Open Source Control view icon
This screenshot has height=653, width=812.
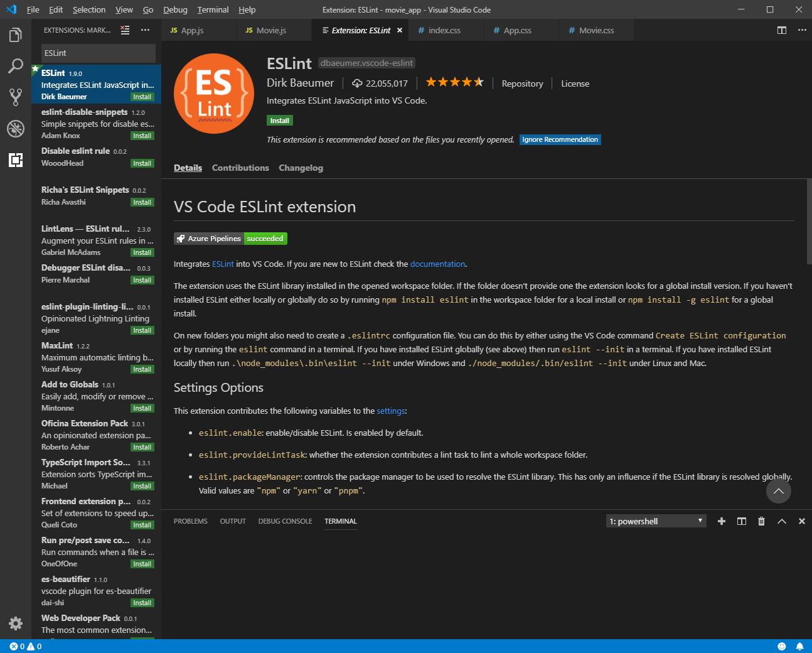(16, 97)
